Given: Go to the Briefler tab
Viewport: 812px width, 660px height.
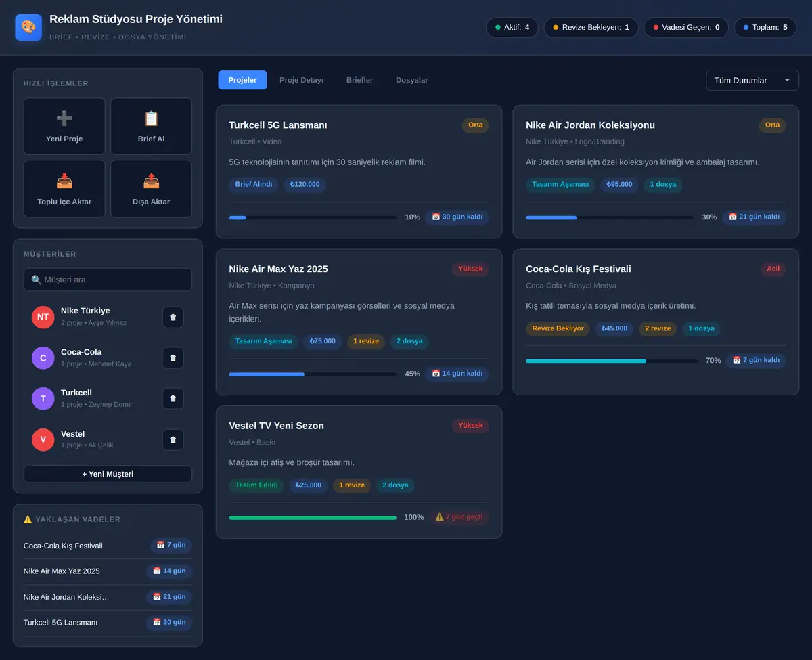Looking at the screenshot, I should 359,80.
